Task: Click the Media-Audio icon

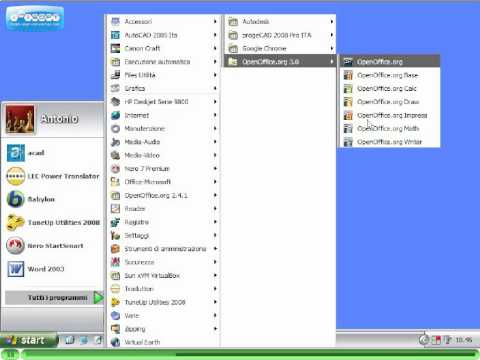Action: click(115, 142)
